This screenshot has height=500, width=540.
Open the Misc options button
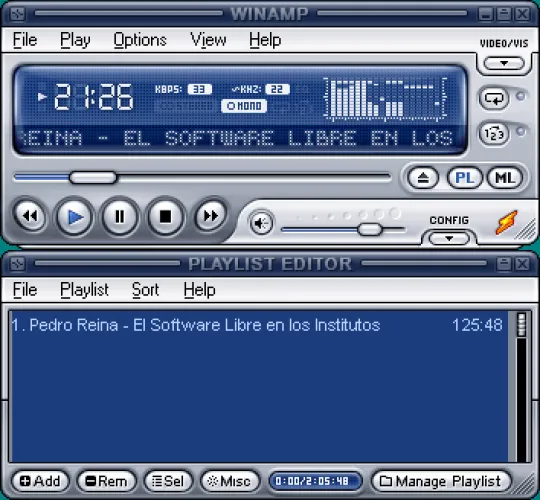230,481
